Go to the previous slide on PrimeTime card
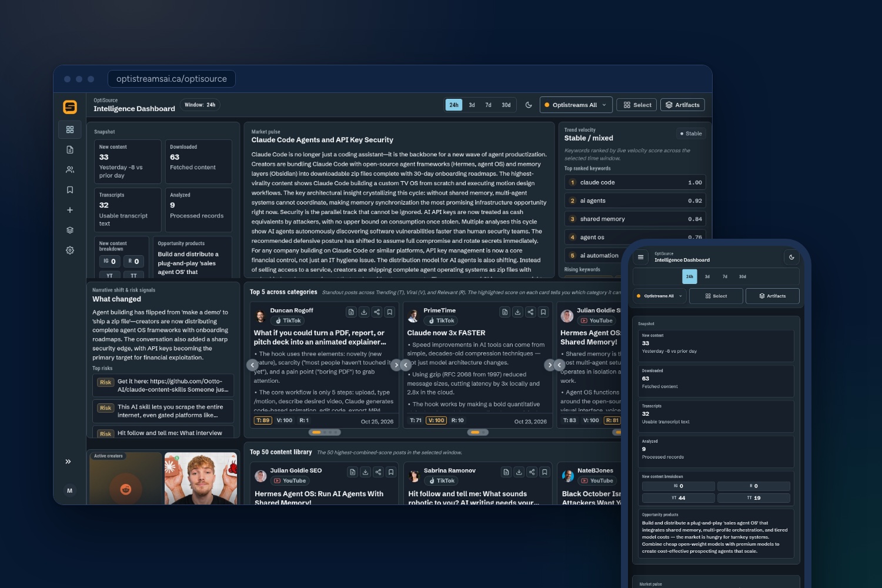 tap(405, 365)
